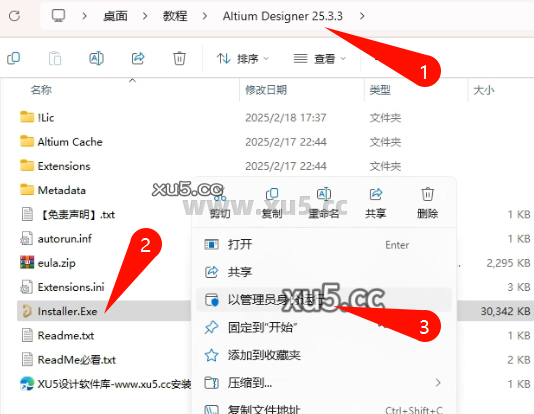Expand chevron after Altium Designer 25.3.3
534x414 pixels.
point(362,16)
